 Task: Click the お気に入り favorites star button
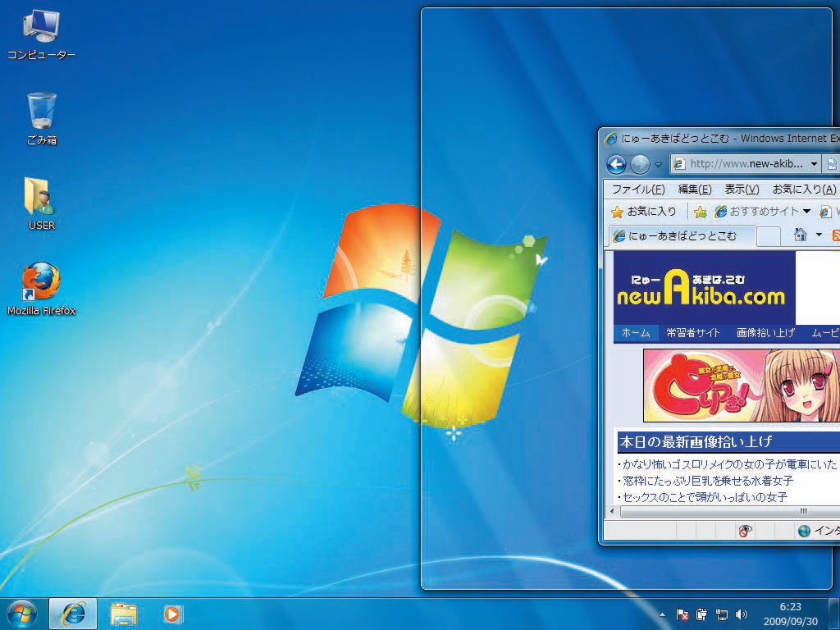(x=644, y=212)
